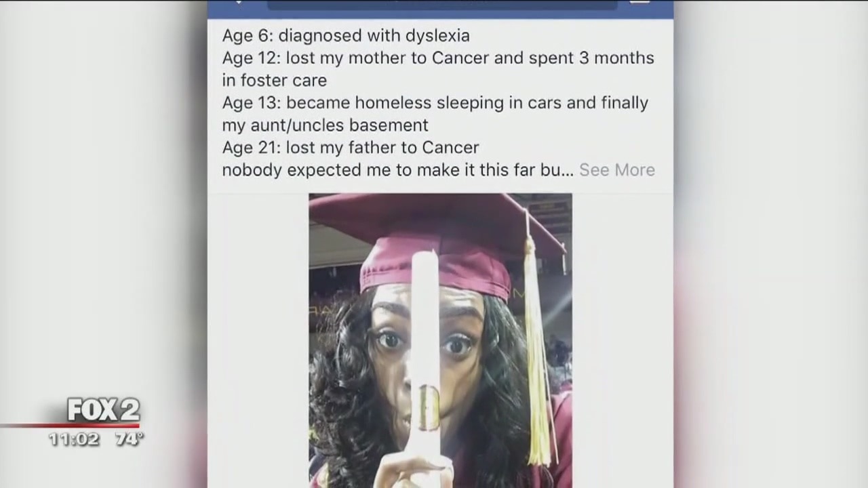
Task: Select the 'Age 21: lost my father' line
Action: [x=351, y=148]
